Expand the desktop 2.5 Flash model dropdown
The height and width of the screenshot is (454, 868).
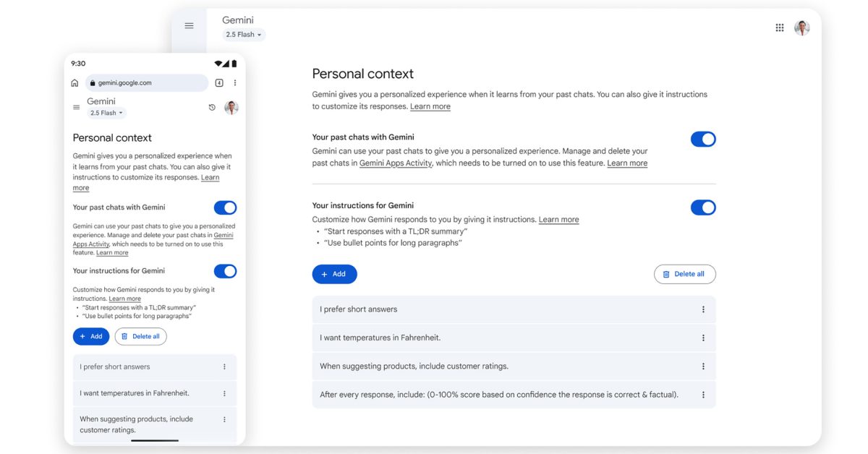tap(244, 35)
